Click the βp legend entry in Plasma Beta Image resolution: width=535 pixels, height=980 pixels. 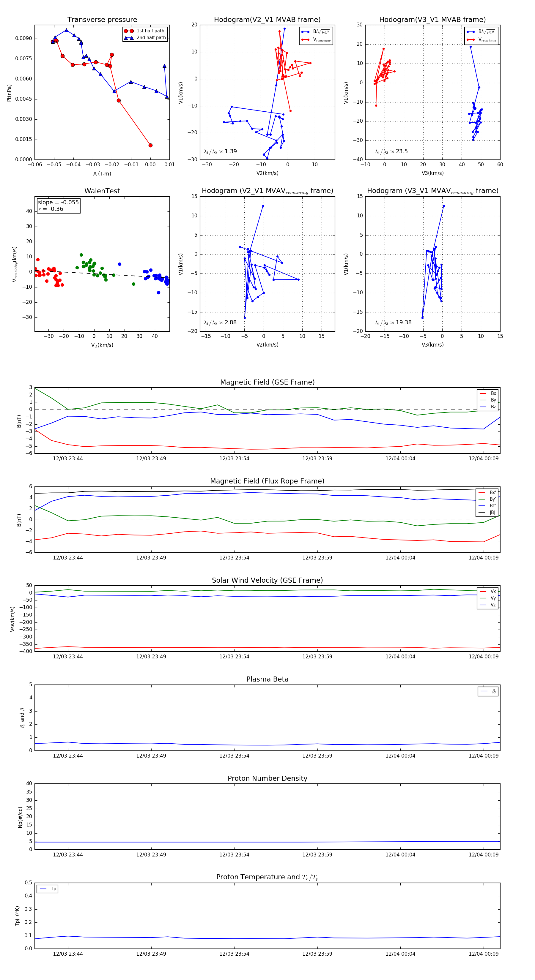[488, 691]
